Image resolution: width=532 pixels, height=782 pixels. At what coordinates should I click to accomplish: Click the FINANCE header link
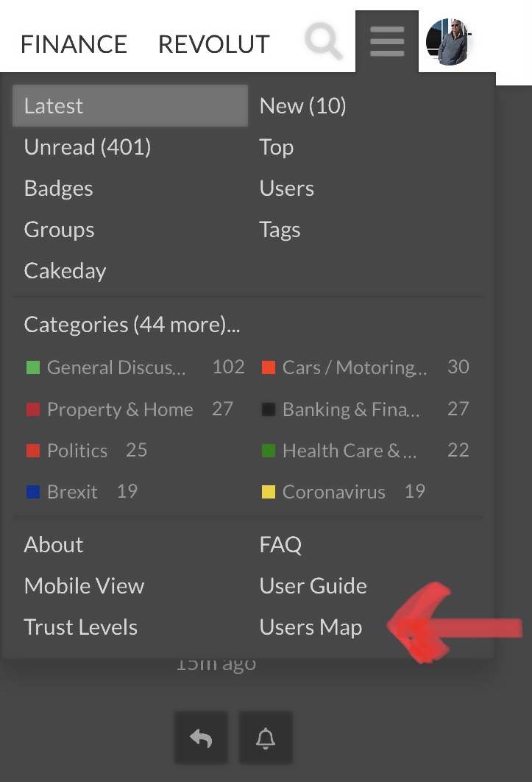click(74, 44)
